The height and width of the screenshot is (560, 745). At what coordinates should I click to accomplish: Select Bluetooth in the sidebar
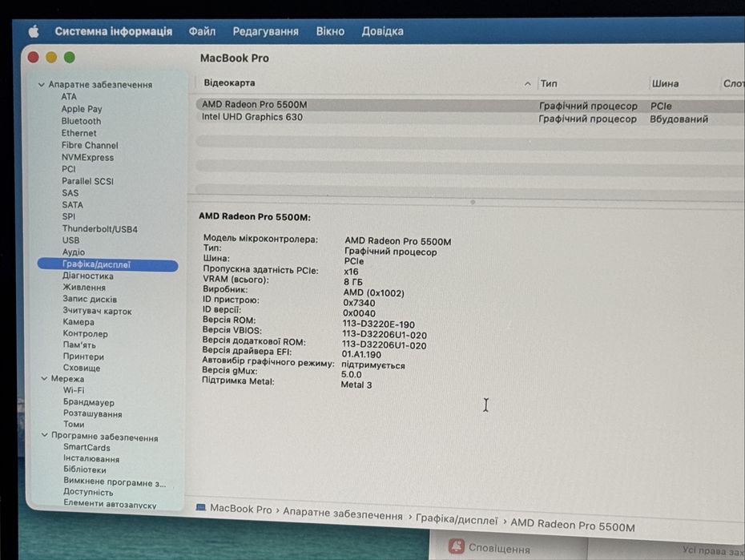[x=81, y=121]
